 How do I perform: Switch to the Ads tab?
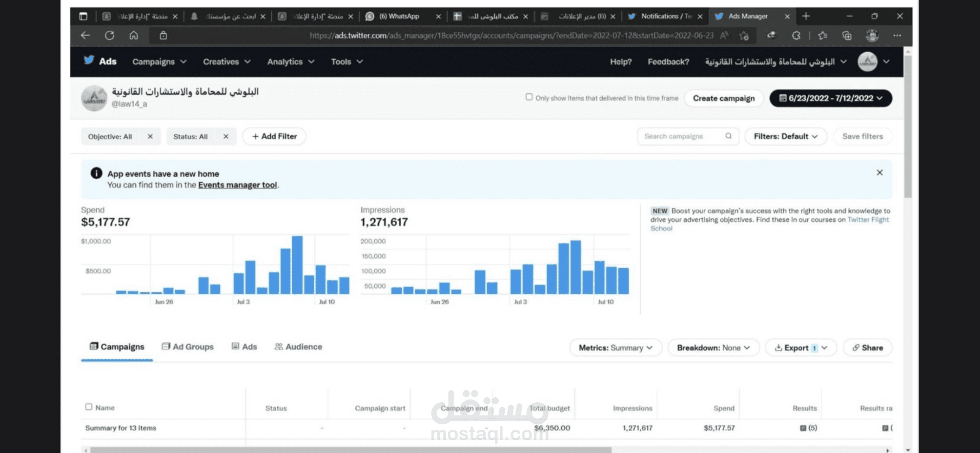[244, 347]
